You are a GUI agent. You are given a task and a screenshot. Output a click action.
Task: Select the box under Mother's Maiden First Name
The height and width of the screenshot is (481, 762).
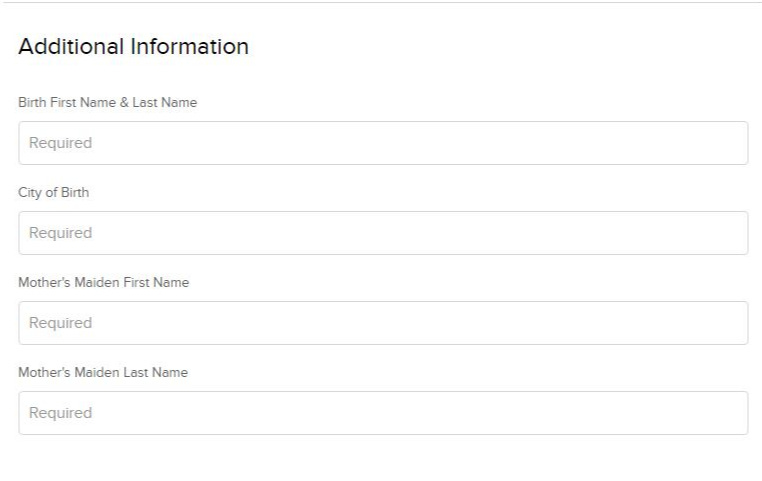click(383, 323)
